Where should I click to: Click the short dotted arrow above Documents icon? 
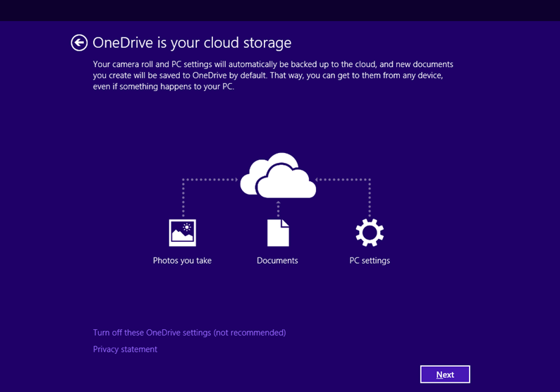tap(278, 209)
